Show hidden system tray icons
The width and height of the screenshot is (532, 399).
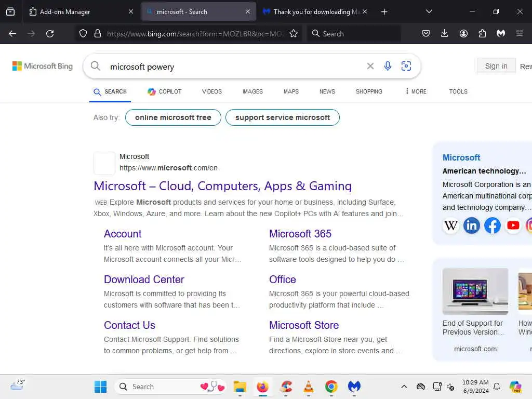click(x=404, y=387)
